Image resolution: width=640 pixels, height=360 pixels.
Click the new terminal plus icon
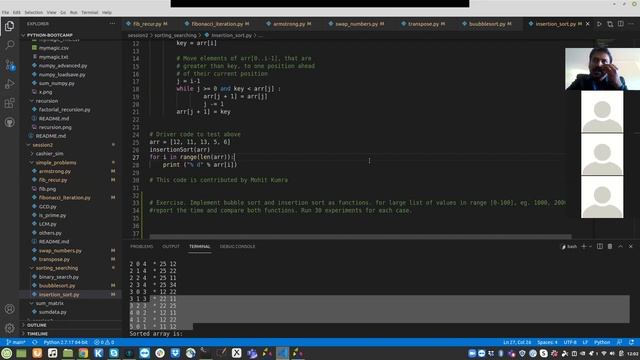(x=583, y=247)
